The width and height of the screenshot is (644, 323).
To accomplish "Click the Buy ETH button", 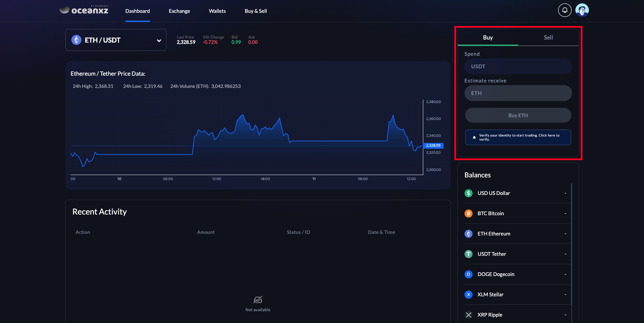I will (x=518, y=115).
